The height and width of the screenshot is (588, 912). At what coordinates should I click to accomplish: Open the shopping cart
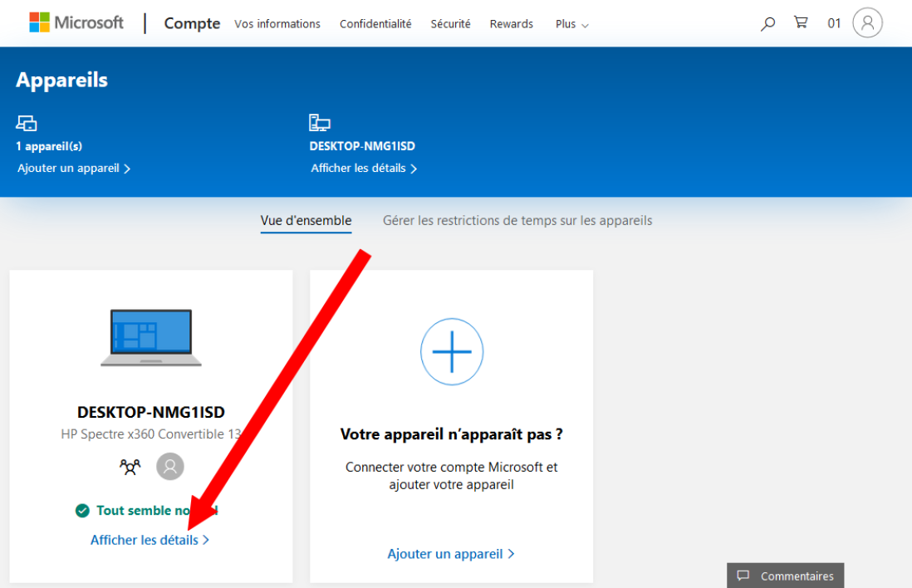[x=800, y=23]
